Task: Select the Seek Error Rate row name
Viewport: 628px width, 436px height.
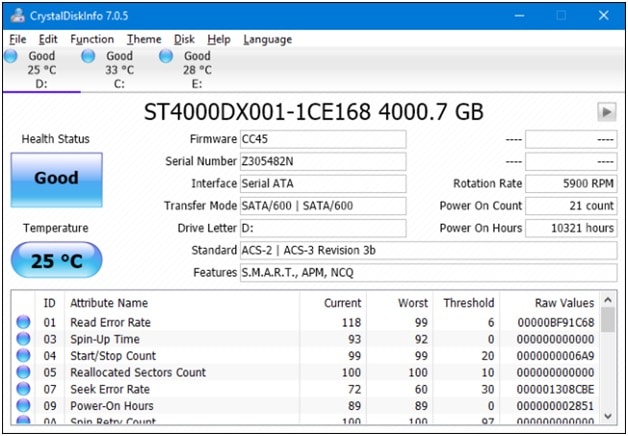Action: [x=110, y=389]
